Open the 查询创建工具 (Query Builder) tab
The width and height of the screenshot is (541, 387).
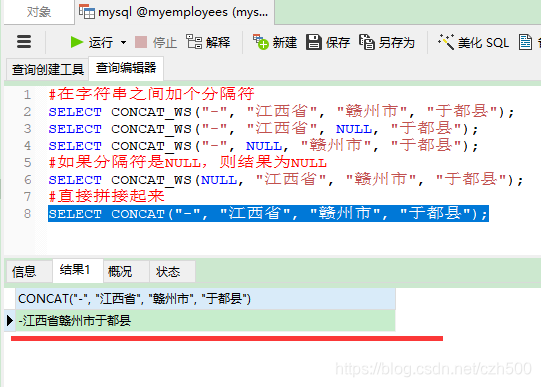[48, 69]
